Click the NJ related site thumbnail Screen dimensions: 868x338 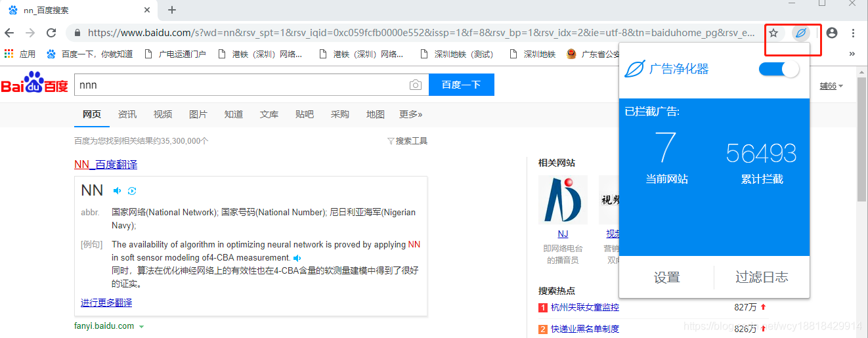click(x=563, y=200)
